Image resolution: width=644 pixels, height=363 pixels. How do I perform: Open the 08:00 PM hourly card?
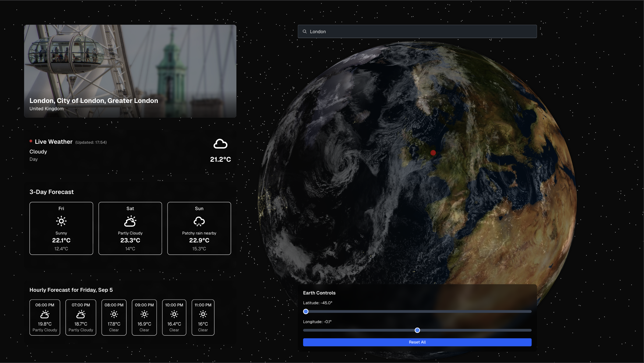pyautogui.click(x=114, y=317)
